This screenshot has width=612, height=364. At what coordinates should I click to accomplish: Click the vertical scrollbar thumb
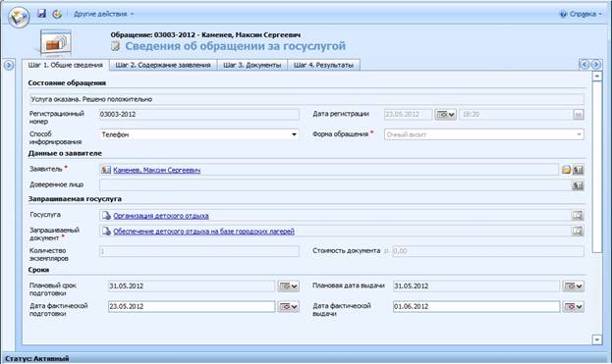tap(597, 167)
